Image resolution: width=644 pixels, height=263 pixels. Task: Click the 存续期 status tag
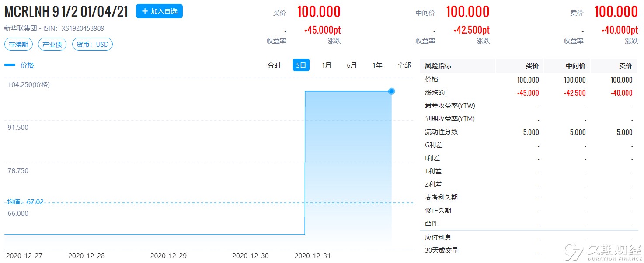(18, 45)
